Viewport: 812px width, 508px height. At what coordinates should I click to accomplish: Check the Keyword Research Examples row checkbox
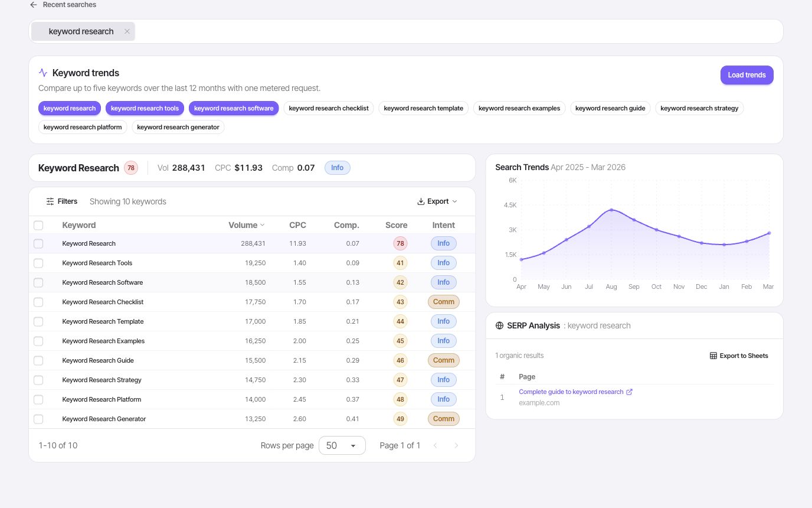pos(38,341)
